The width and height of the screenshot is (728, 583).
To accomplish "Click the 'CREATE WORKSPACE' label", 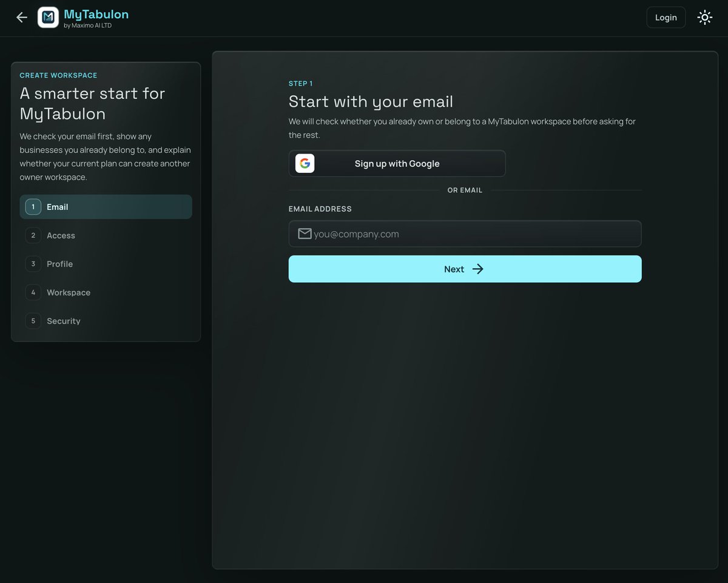I will pyautogui.click(x=58, y=75).
